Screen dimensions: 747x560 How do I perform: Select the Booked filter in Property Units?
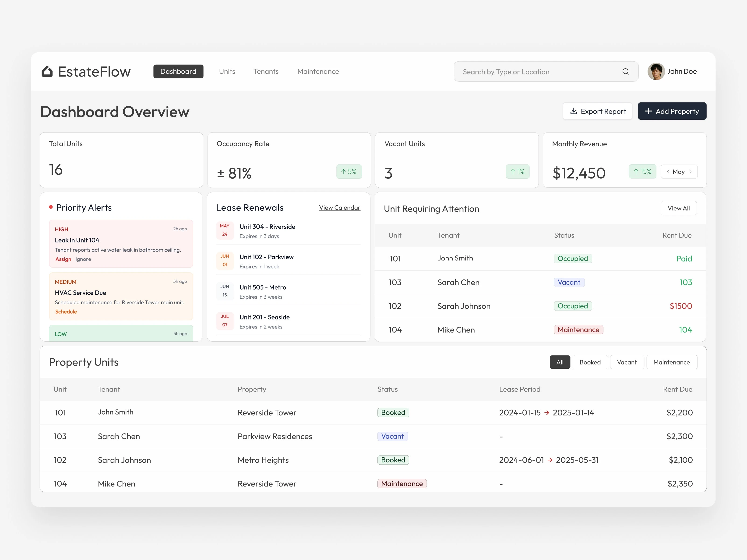pos(590,362)
